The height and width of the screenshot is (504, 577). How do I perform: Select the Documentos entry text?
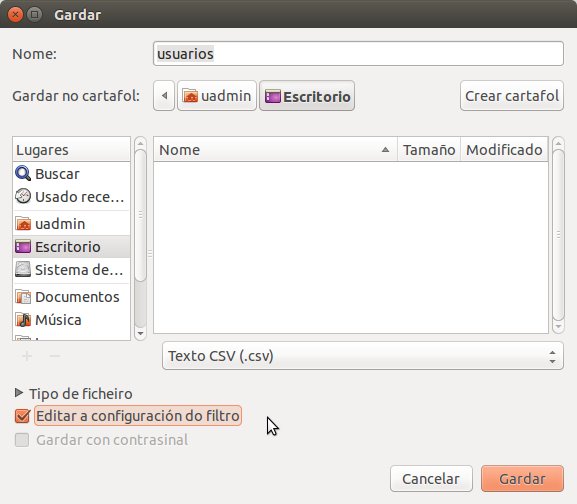coord(77,297)
